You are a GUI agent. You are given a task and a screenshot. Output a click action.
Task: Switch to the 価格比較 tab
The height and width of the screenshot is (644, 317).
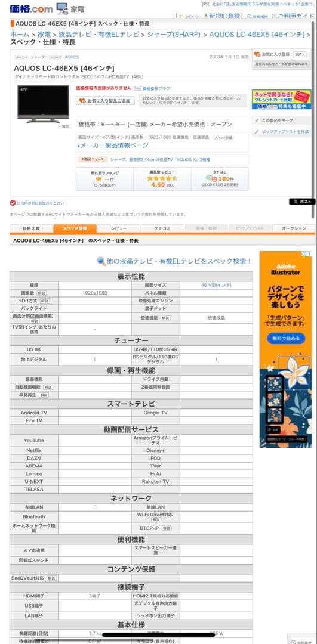(31, 228)
